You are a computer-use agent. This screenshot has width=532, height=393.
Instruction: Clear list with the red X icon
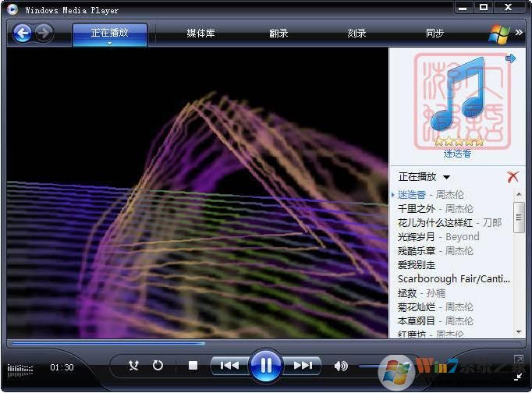[512, 177]
